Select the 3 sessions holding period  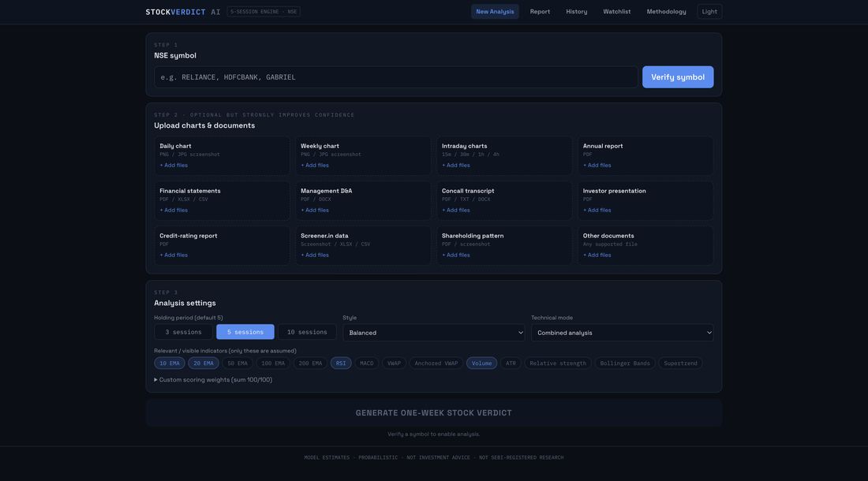pos(183,332)
